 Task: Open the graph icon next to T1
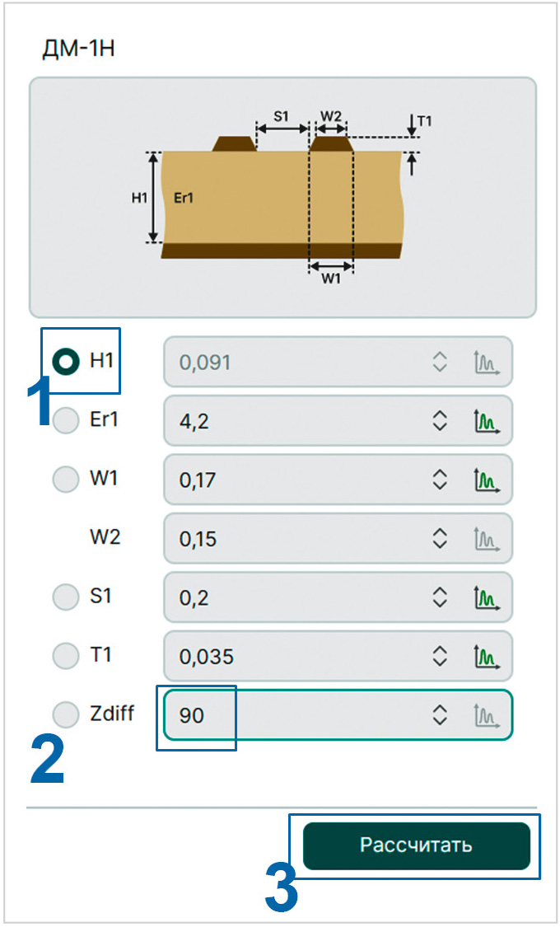(x=487, y=656)
